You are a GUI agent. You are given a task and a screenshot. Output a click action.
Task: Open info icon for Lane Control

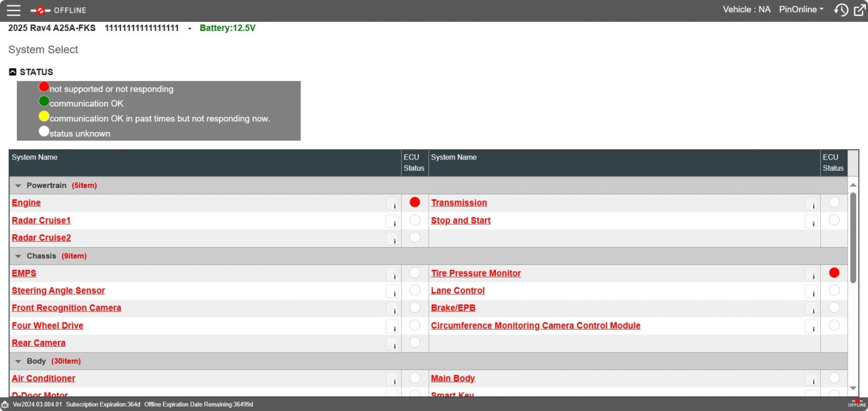point(811,292)
